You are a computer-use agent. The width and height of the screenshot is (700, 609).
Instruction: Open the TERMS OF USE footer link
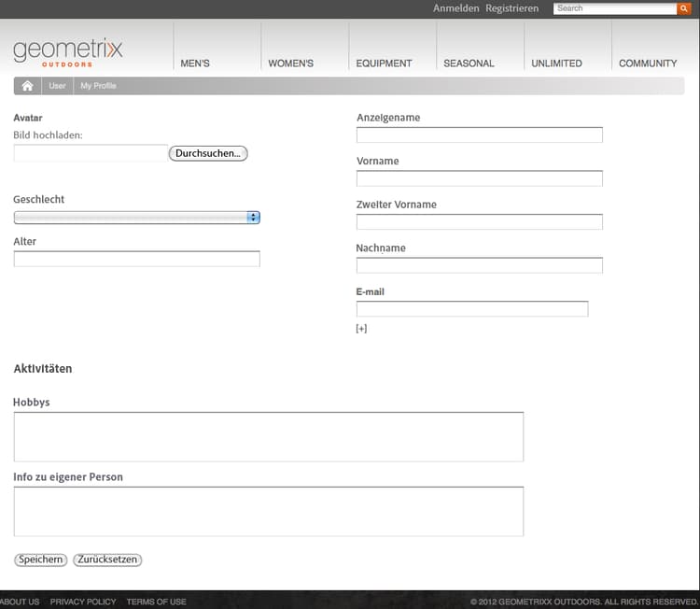click(x=156, y=602)
